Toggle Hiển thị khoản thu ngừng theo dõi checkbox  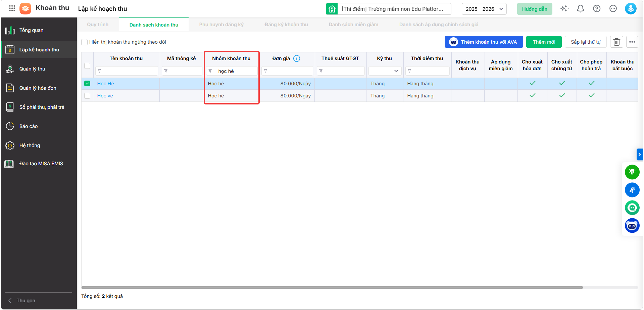click(x=85, y=42)
